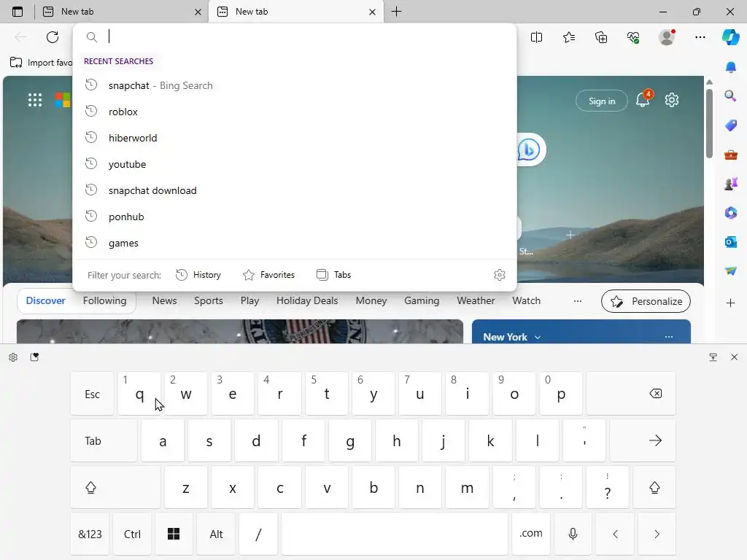Toggle the Ctrl modifier key
The width and height of the screenshot is (747, 560).
(132, 534)
